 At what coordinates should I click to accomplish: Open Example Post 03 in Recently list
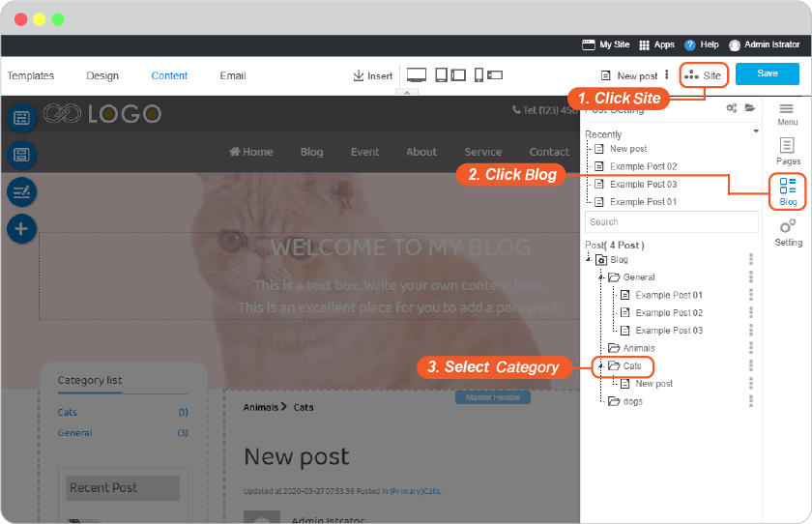click(643, 184)
